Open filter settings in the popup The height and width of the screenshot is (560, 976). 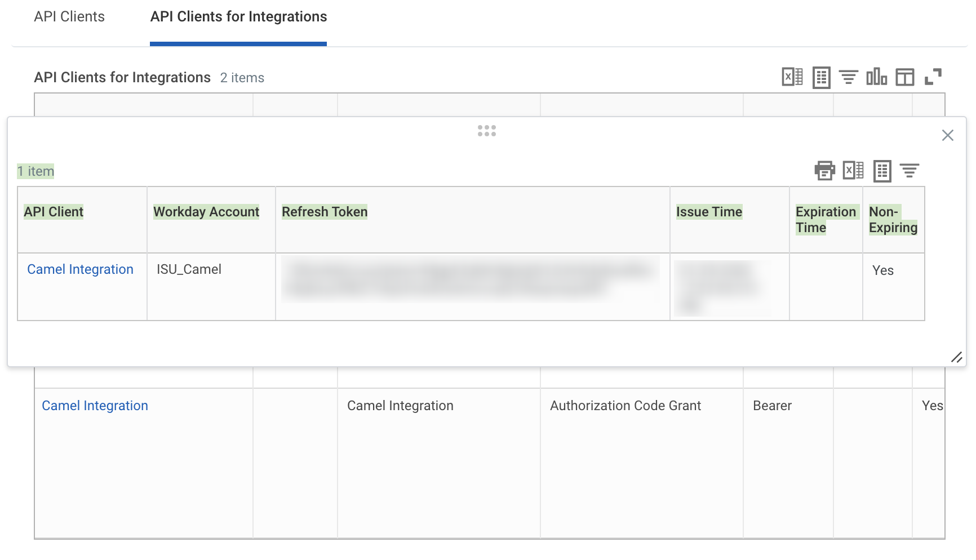point(910,171)
